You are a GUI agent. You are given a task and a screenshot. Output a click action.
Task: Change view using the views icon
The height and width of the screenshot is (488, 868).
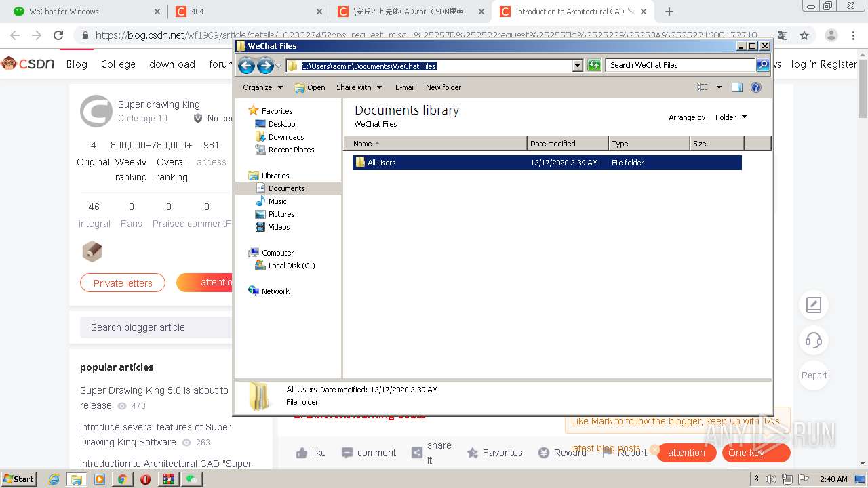(703, 87)
